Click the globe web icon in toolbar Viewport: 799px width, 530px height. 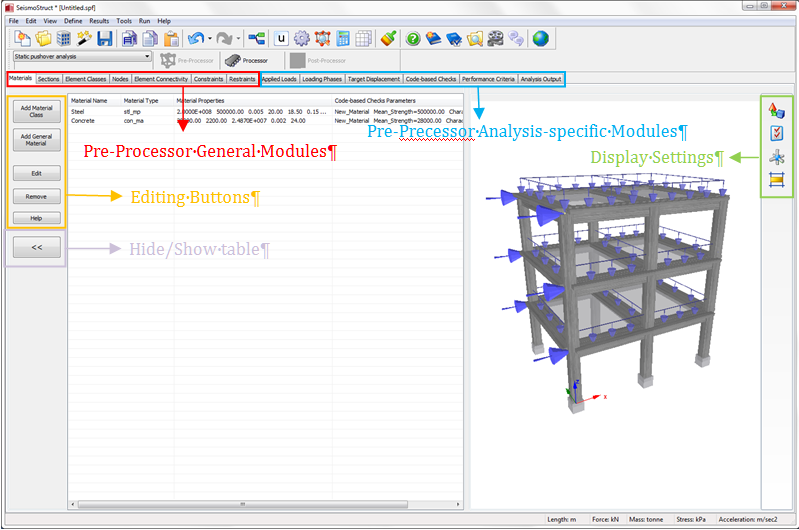pyautogui.click(x=540, y=39)
